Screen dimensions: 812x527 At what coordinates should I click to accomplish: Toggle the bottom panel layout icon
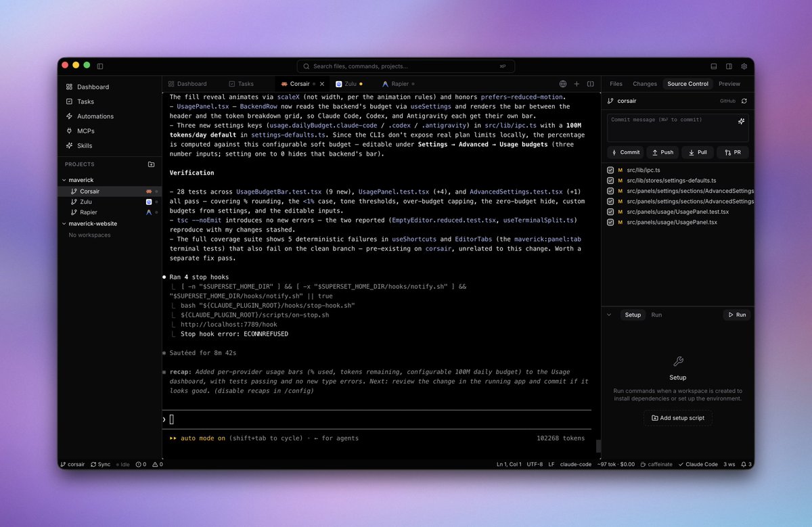click(x=714, y=66)
